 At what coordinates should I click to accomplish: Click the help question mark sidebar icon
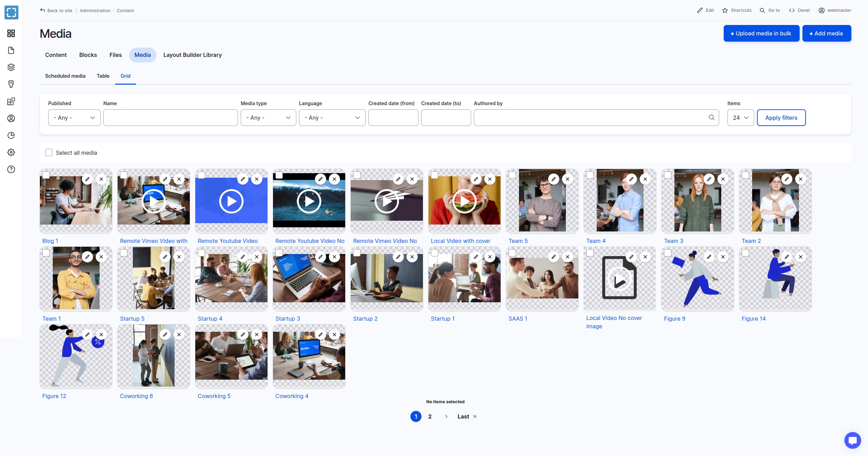(11, 169)
